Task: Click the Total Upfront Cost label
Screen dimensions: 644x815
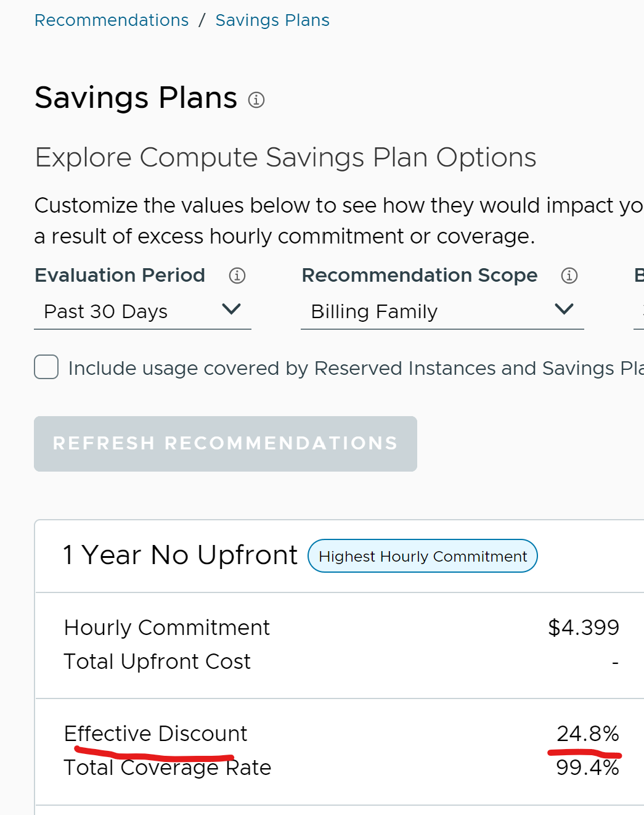Action: [157, 661]
